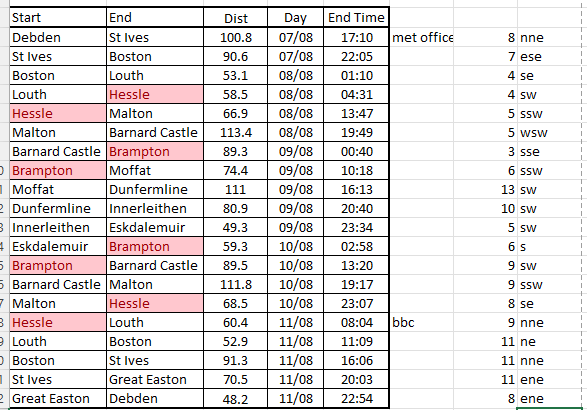Select end time 22:54 cell
The image size is (587, 410).
tap(356, 398)
